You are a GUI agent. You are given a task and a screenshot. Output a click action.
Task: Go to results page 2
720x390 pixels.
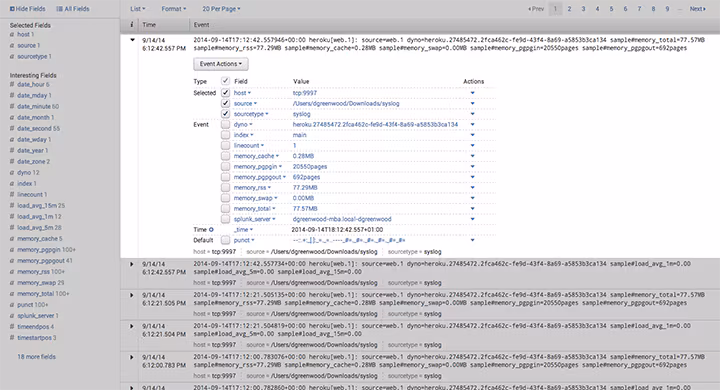[569, 9]
